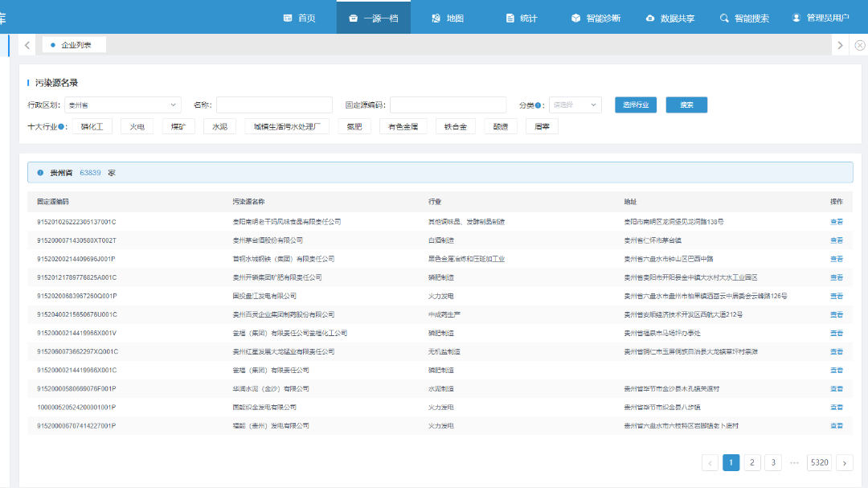Click the name 瓮福（集团）有限责任公司瓮福化工公司
This screenshot has width=868, height=488.
[x=289, y=334]
